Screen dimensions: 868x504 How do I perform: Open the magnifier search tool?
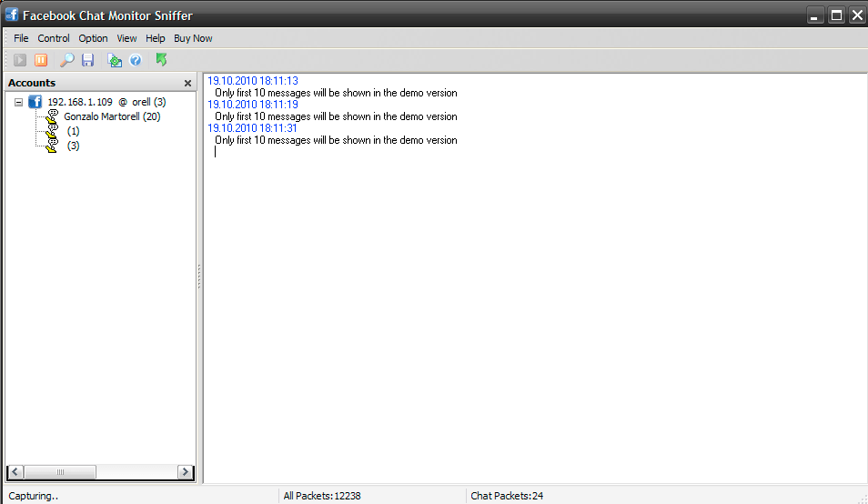[67, 60]
